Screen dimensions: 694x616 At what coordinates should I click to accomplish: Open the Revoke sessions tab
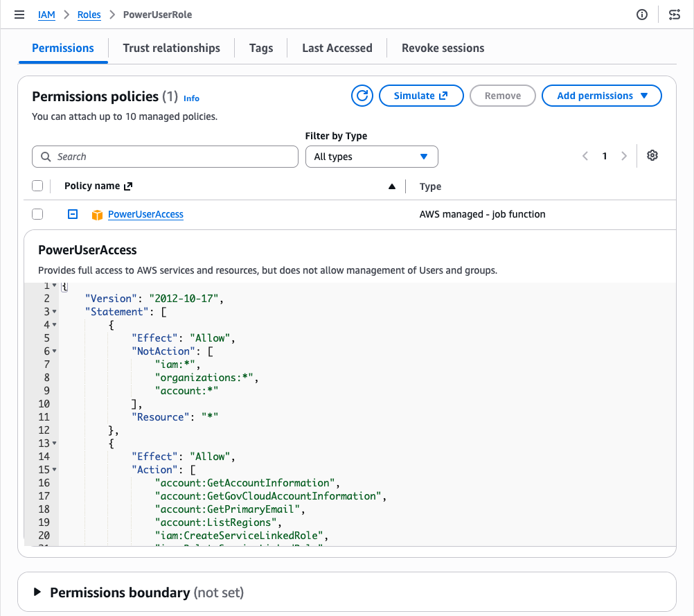click(x=443, y=48)
